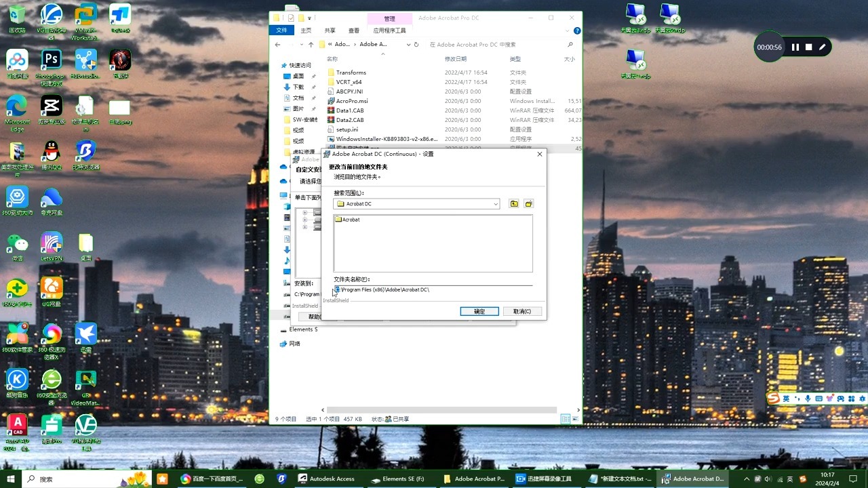The width and height of the screenshot is (868, 488).
Task: Open the 微信 desktop icon
Action: click(17, 247)
